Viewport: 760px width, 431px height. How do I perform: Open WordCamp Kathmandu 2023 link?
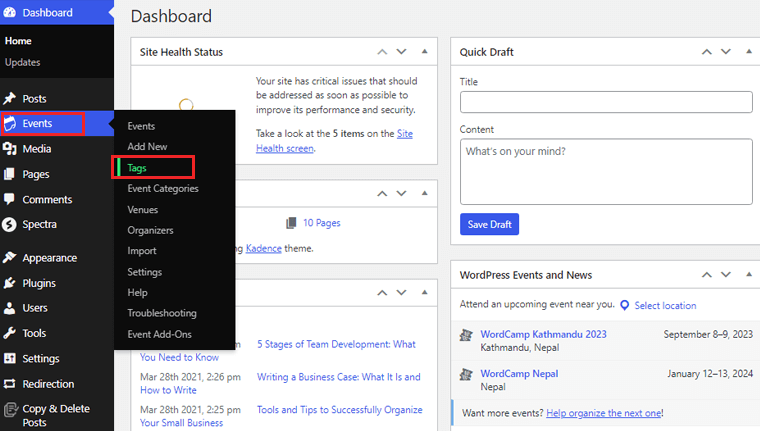(x=543, y=334)
